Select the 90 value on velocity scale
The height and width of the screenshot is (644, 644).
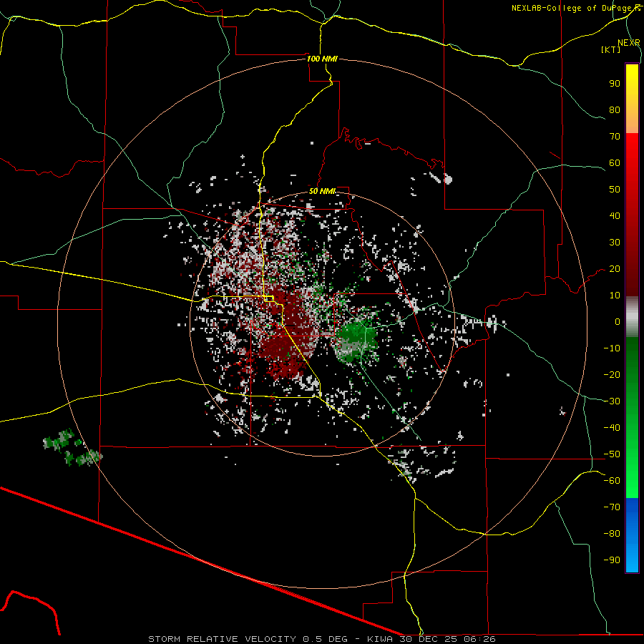tap(615, 84)
